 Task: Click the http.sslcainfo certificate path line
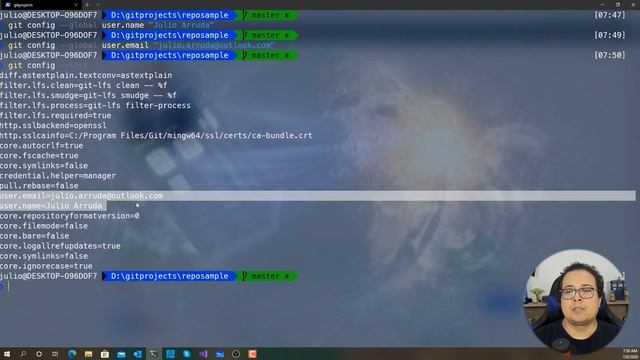156,136
